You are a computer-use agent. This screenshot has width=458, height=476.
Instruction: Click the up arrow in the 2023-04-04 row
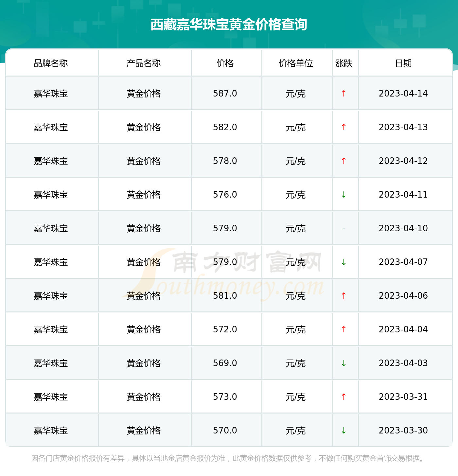pos(343,329)
